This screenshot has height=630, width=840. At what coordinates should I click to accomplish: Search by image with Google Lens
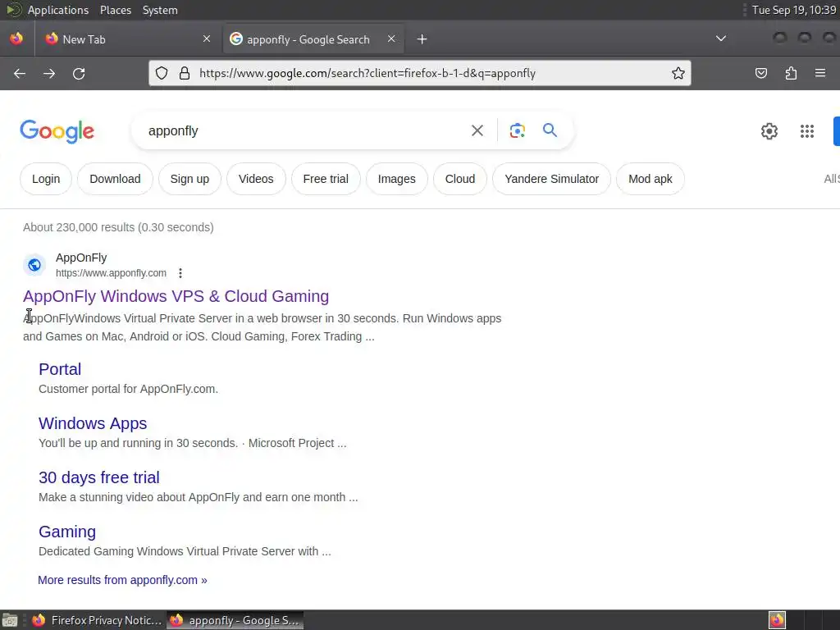(x=517, y=130)
